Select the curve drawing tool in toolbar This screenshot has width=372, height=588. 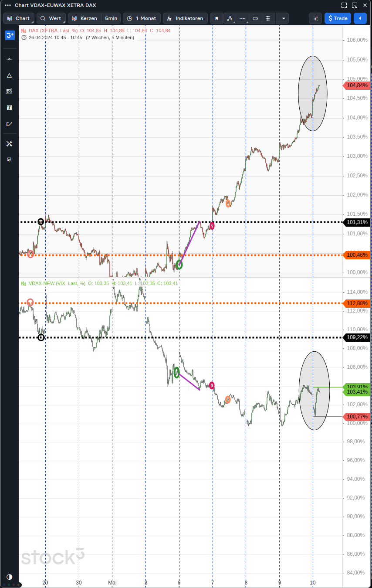point(230,18)
